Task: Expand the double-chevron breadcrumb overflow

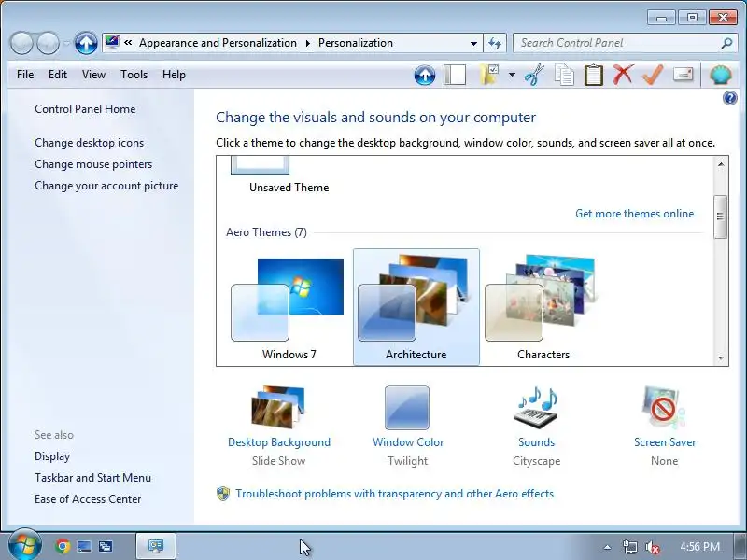Action: 128,42
